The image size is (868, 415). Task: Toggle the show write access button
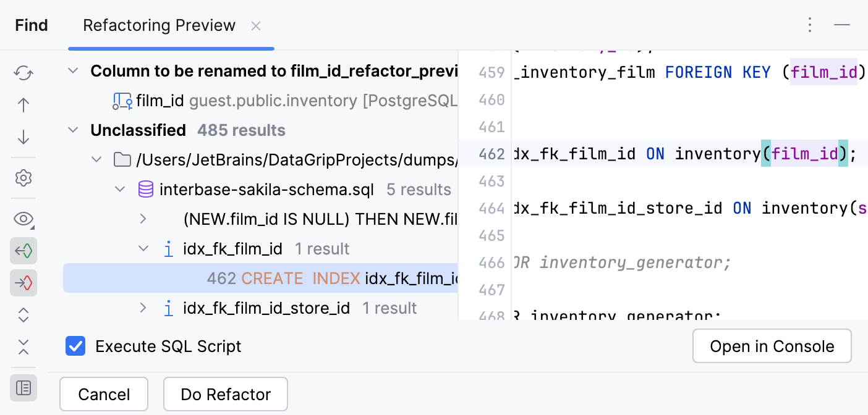pos(23,283)
